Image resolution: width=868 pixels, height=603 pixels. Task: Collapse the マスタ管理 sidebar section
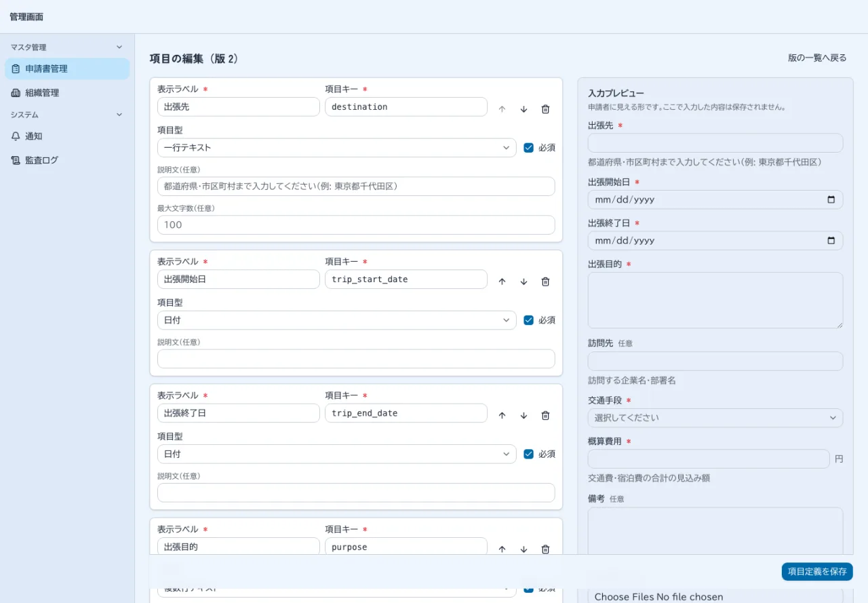point(67,47)
